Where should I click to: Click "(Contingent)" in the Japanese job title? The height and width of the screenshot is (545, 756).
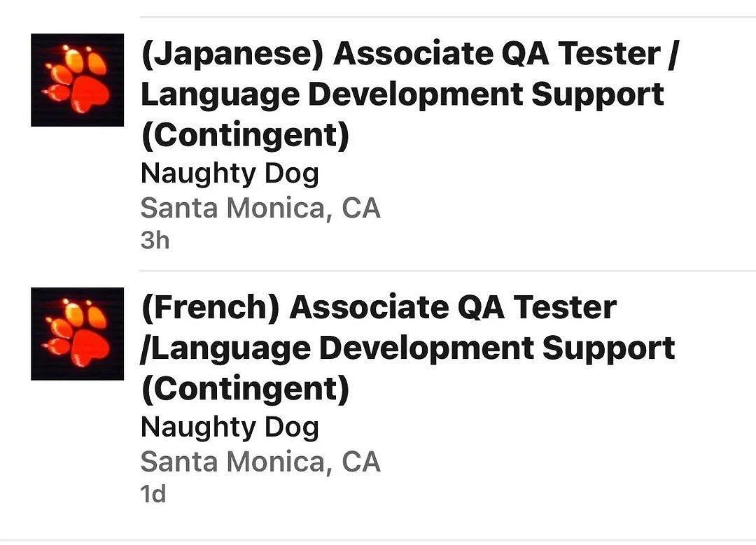click(x=245, y=136)
